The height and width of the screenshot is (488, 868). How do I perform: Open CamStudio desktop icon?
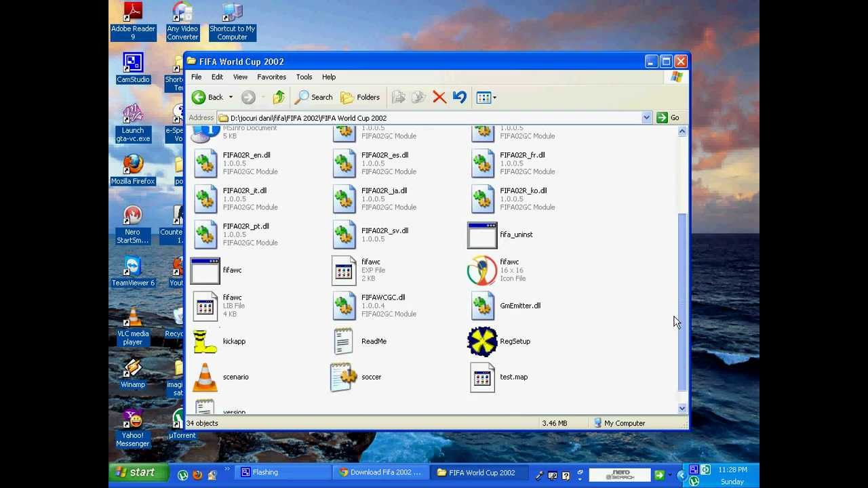[133, 68]
